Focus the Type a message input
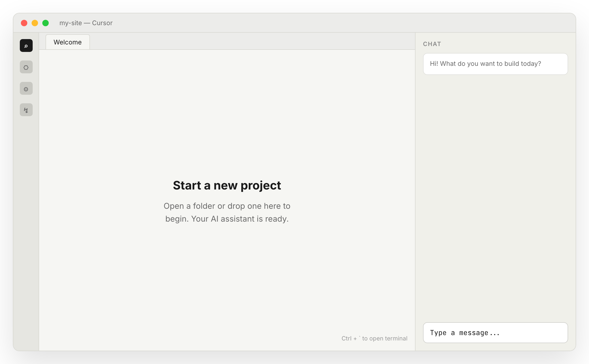The image size is (589, 364). pos(495,333)
